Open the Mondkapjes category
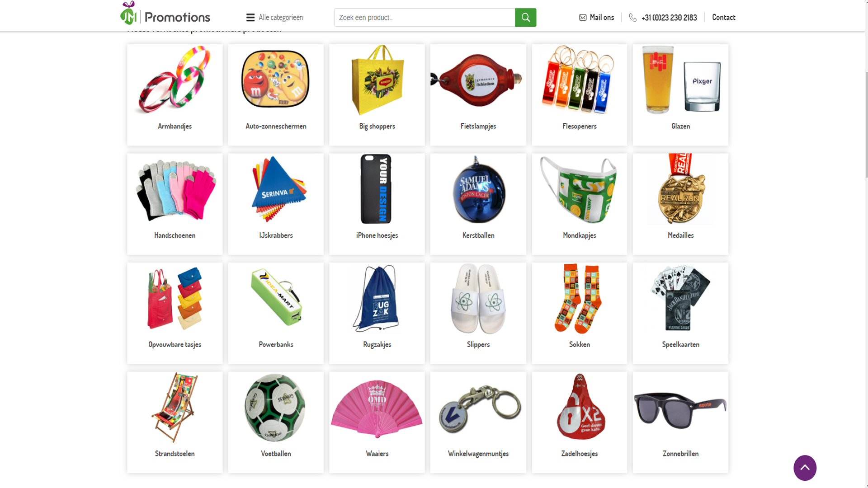 [579, 204]
